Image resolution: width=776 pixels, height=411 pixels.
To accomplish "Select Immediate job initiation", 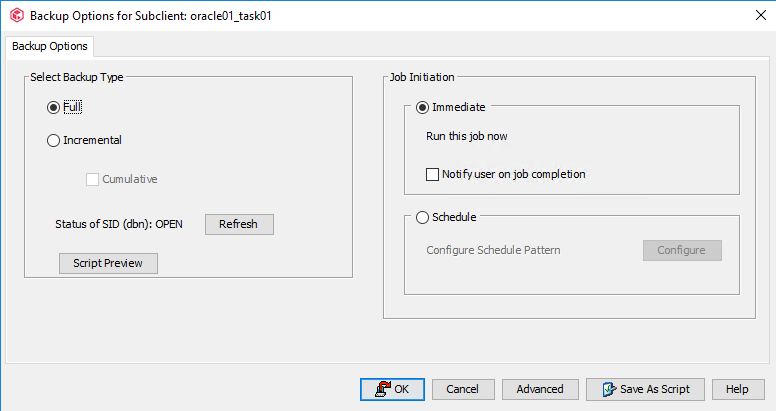I will [423, 107].
